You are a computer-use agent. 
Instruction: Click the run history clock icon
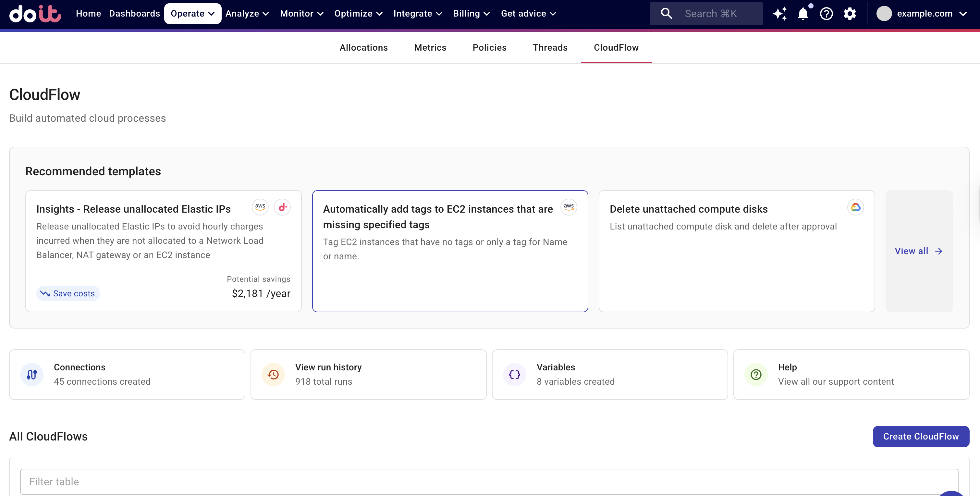pyautogui.click(x=273, y=374)
